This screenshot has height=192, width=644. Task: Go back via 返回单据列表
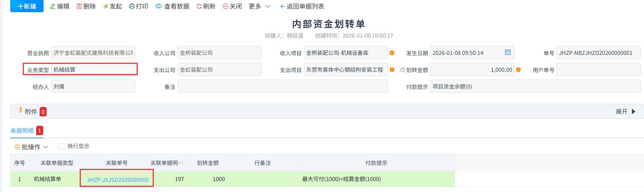[302, 6]
